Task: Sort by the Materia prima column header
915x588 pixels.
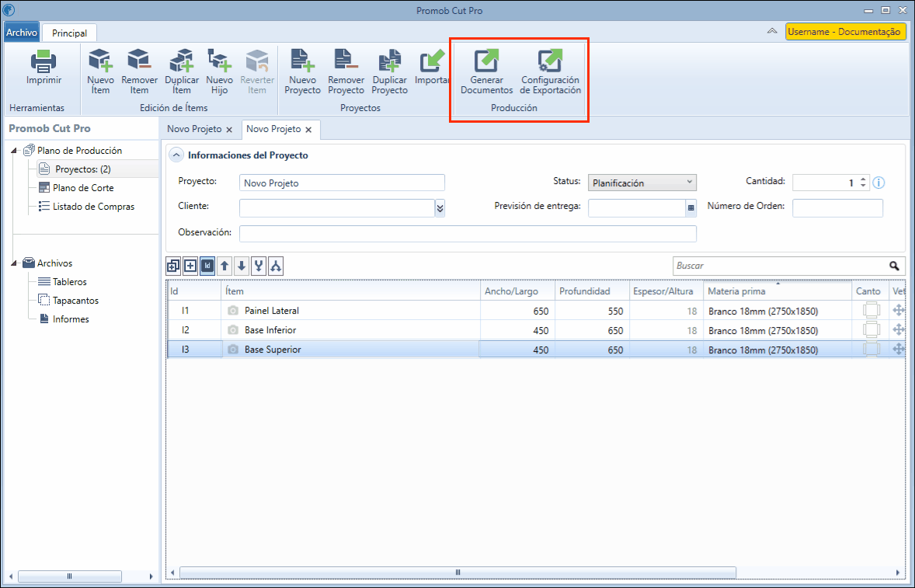Action: click(x=778, y=291)
